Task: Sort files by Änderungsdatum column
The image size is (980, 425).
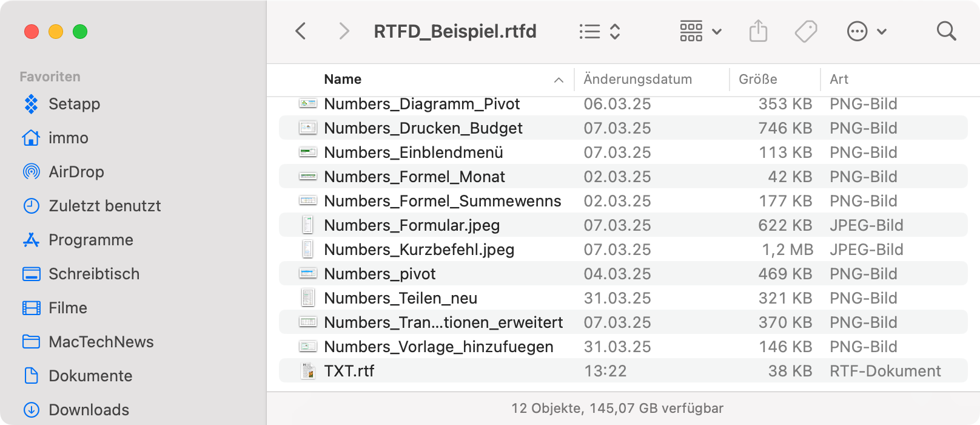Action: pos(637,80)
